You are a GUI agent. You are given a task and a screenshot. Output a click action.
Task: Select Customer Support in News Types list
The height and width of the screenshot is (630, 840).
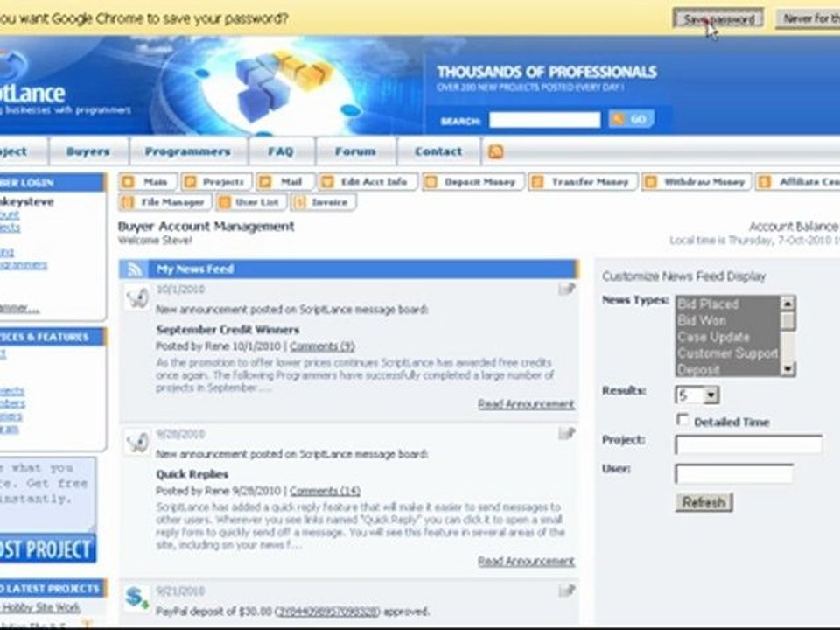pos(726,353)
